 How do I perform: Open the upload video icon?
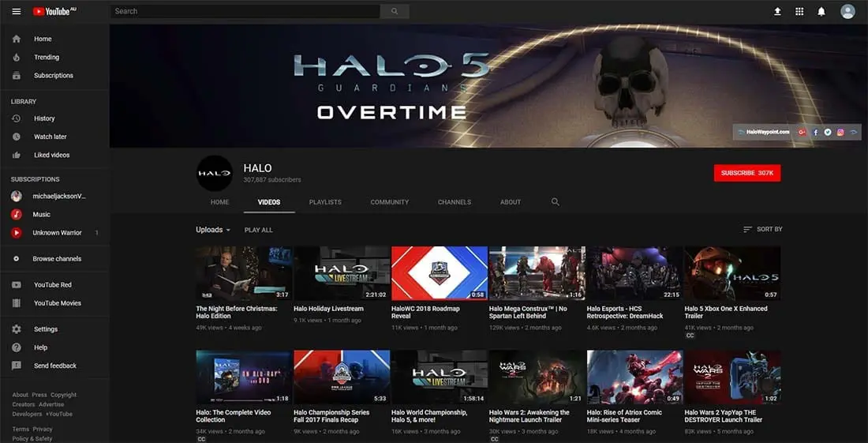tap(777, 11)
